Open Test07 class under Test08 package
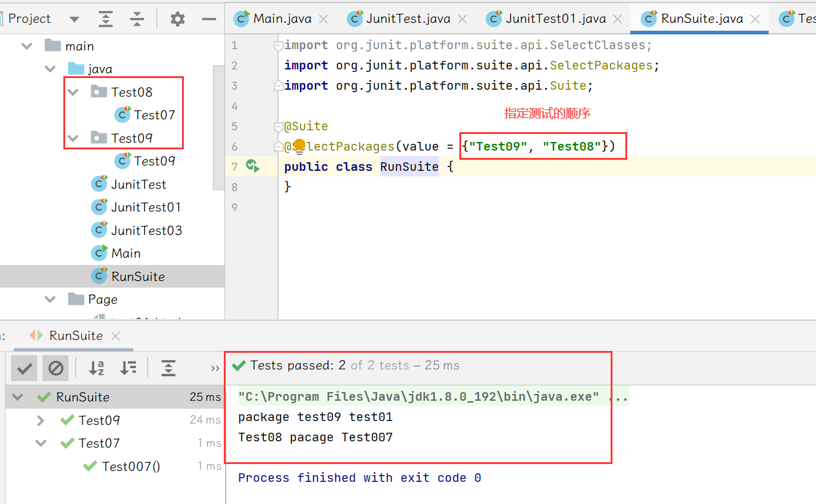Screen dimensions: 816x504 pos(145,115)
